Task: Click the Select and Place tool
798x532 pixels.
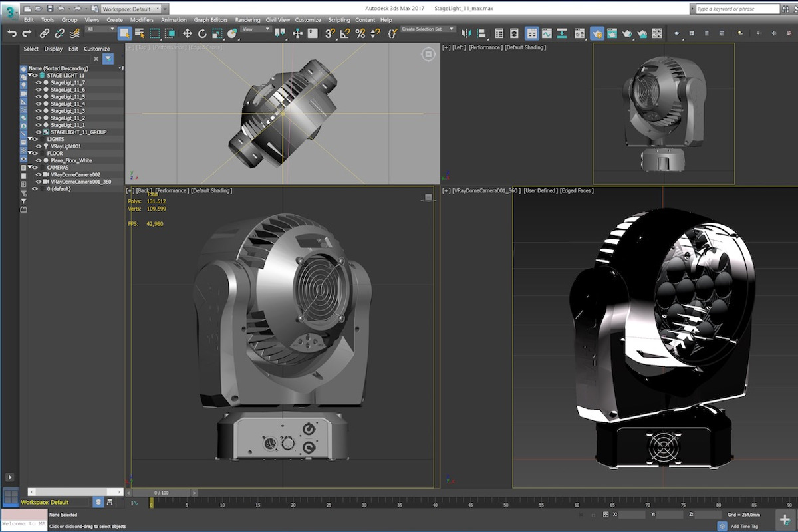Action: click(232, 33)
